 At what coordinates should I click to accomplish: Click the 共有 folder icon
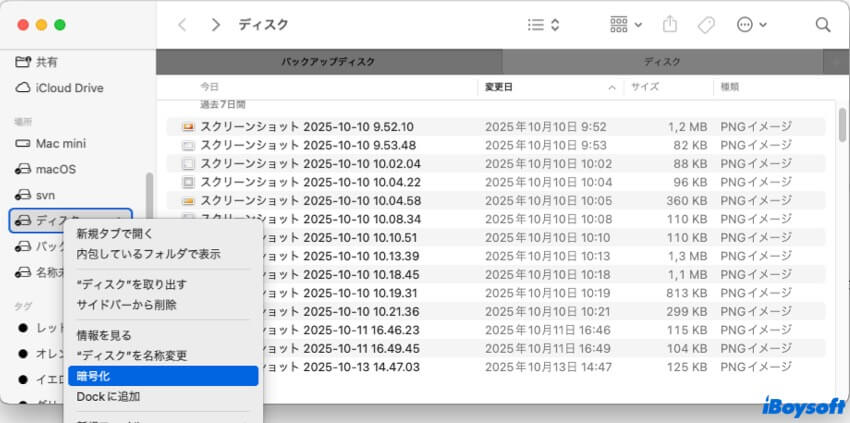[23, 62]
